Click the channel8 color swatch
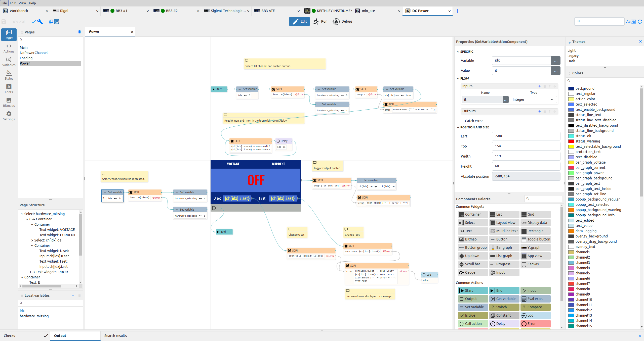Viewport: 644px width, 344px height. point(571,289)
